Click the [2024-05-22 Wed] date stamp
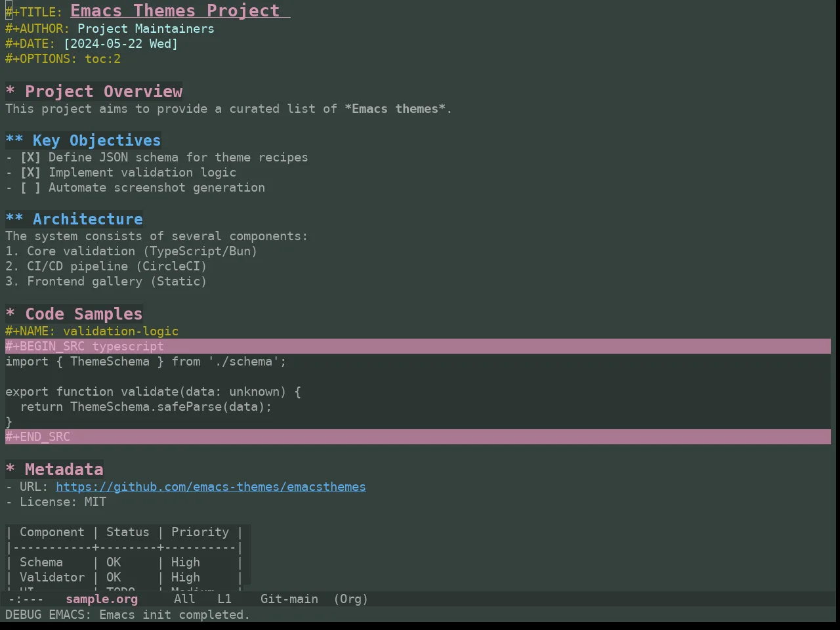Screen dimensions: 840x630 click(x=121, y=44)
